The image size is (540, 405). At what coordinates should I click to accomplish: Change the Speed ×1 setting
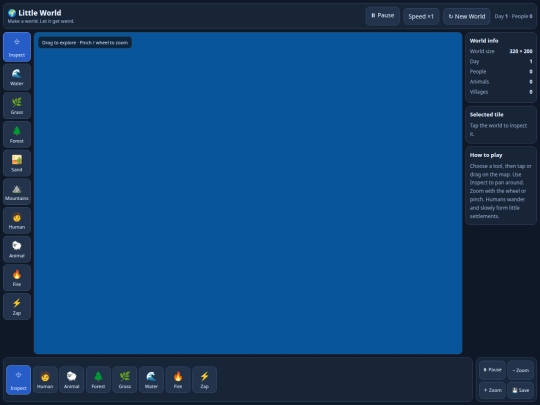coord(421,17)
